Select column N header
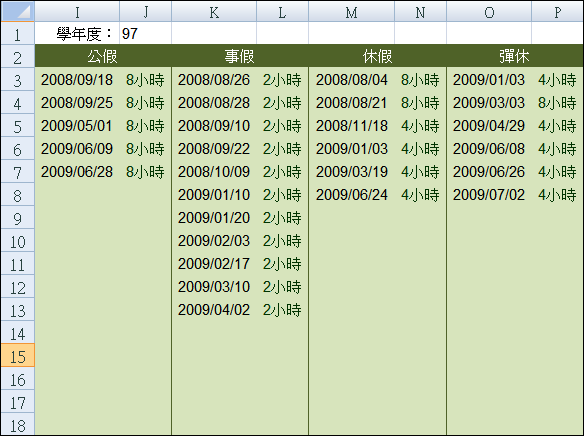Viewport: 584px width, 436px height. (x=420, y=11)
